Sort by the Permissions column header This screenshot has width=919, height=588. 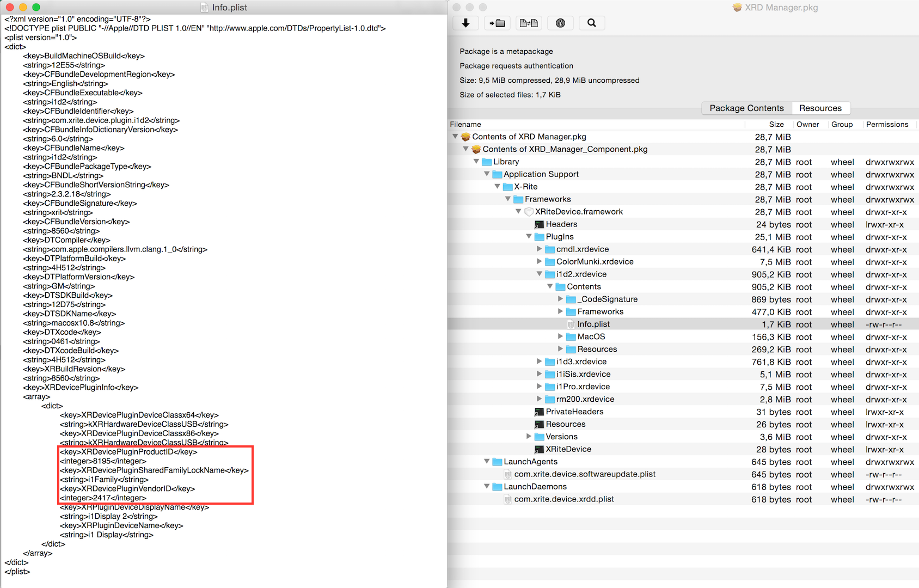890,125
